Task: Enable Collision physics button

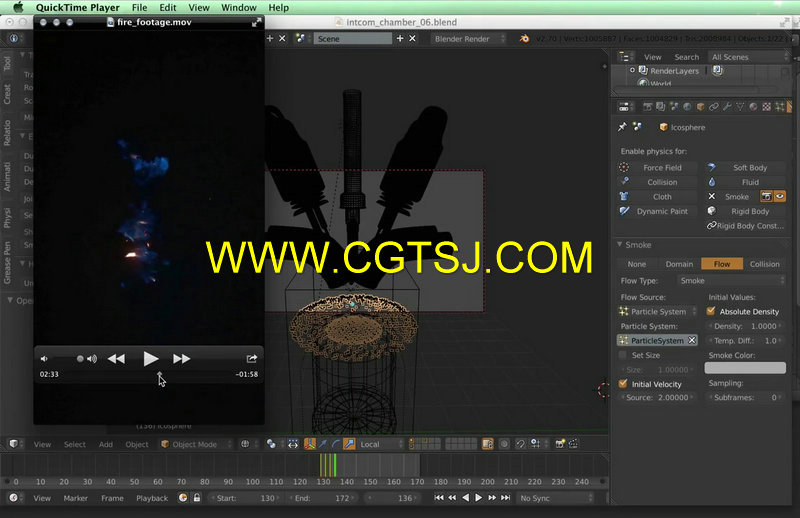Action: click(657, 182)
